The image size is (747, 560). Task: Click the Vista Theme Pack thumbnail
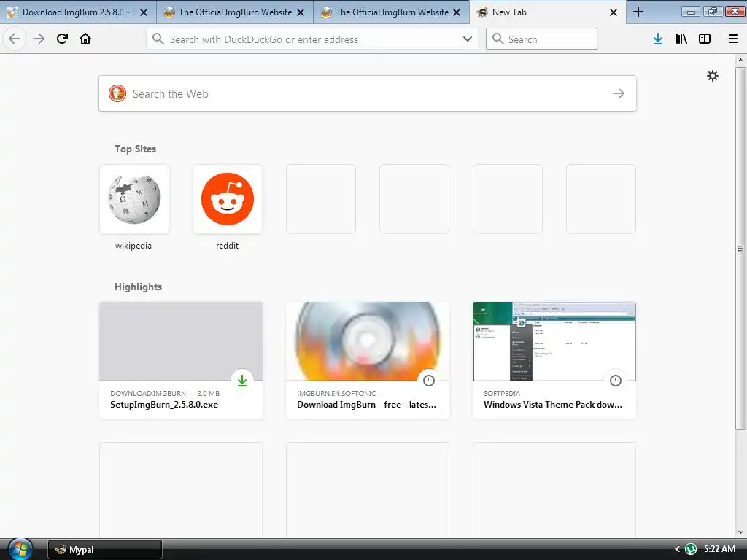tap(554, 341)
